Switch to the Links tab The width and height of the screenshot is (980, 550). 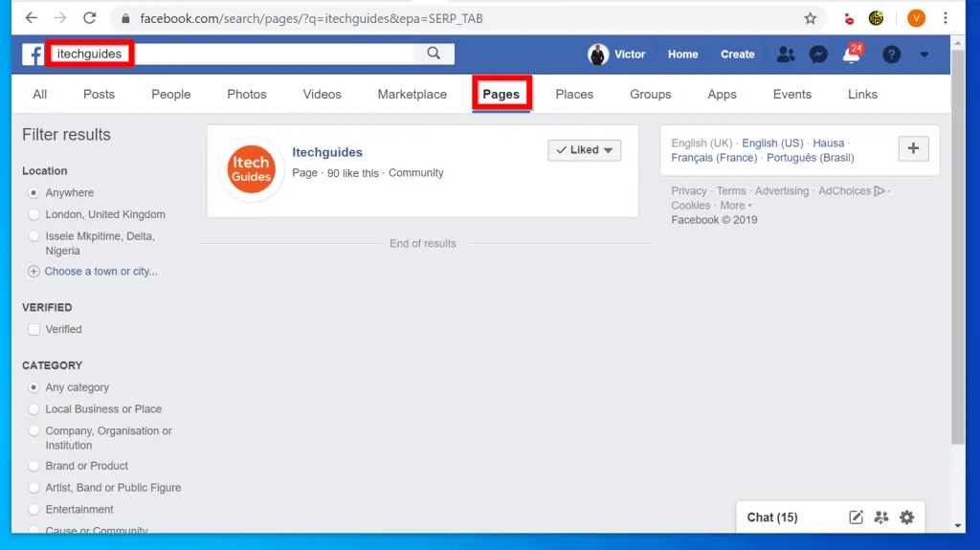pyautogui.click(x=862, y=95)
